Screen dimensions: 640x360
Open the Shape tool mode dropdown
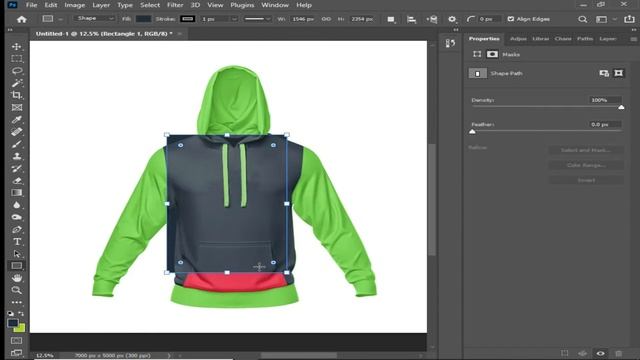(x=94, y=19)
